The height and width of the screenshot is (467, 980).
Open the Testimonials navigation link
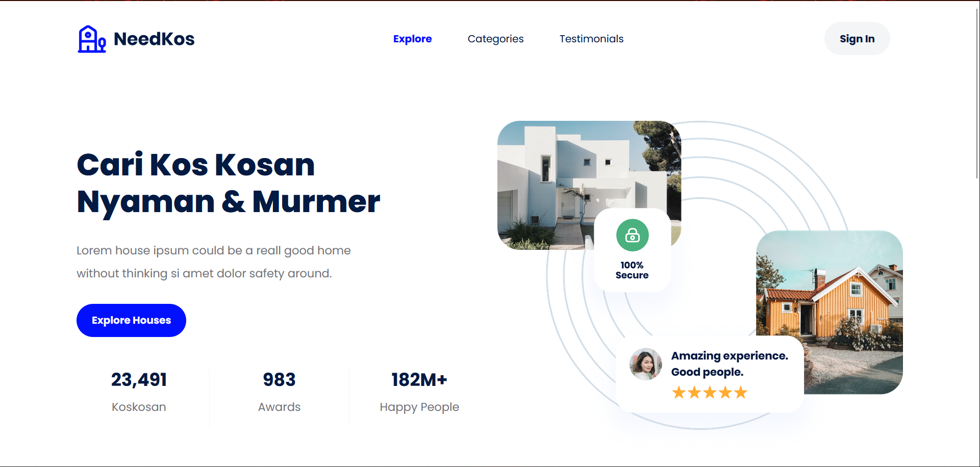click(x=591, y=39)
